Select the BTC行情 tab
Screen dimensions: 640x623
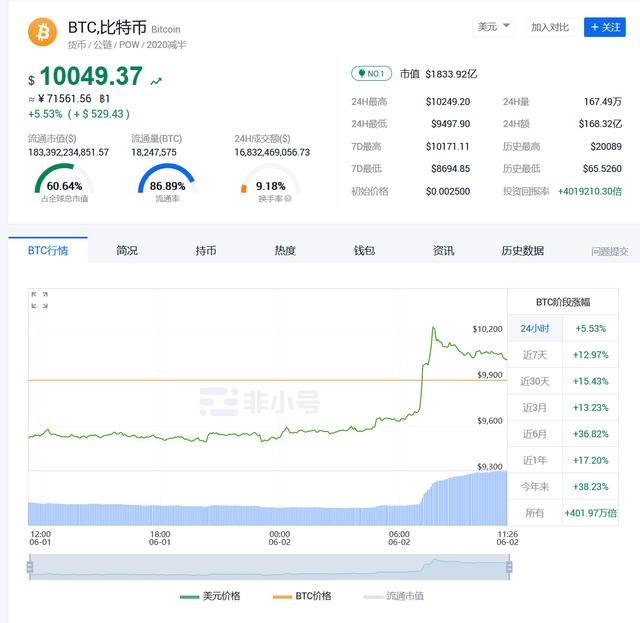click(x=48, y=250)
